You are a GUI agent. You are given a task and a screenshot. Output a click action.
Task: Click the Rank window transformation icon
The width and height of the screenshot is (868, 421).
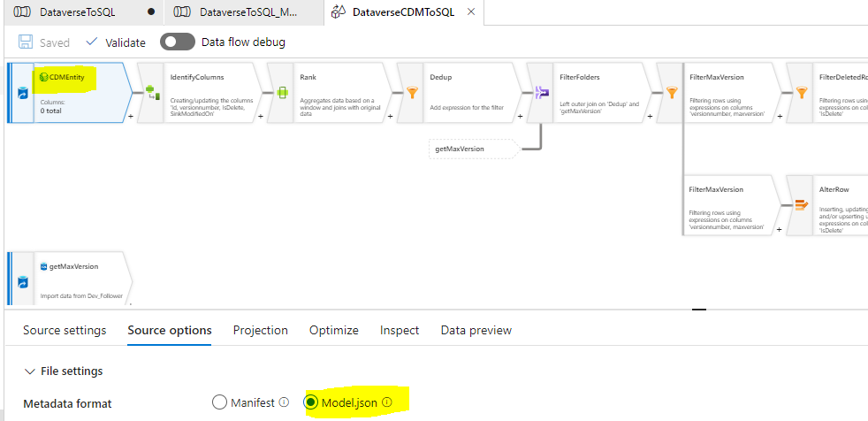[x=282, y=93]
